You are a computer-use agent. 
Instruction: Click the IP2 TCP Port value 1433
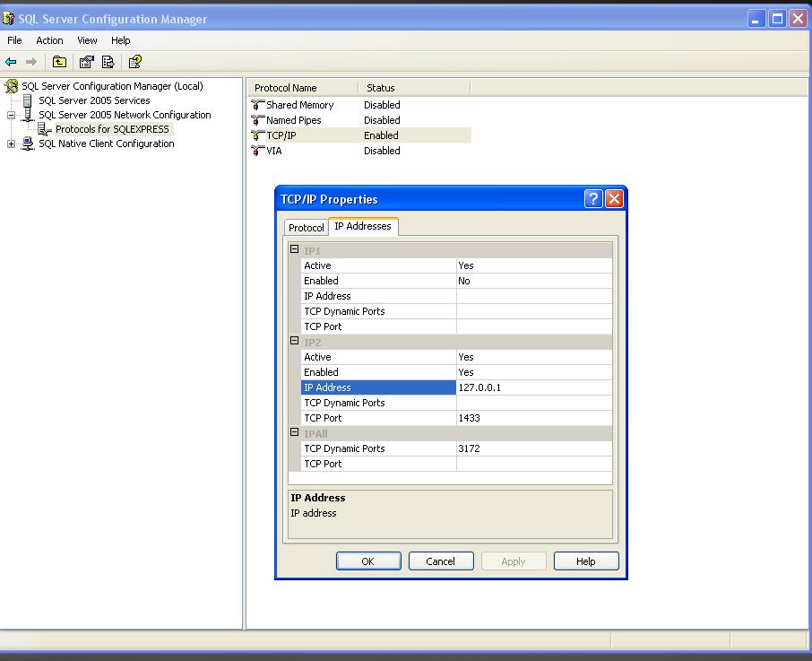534,418
